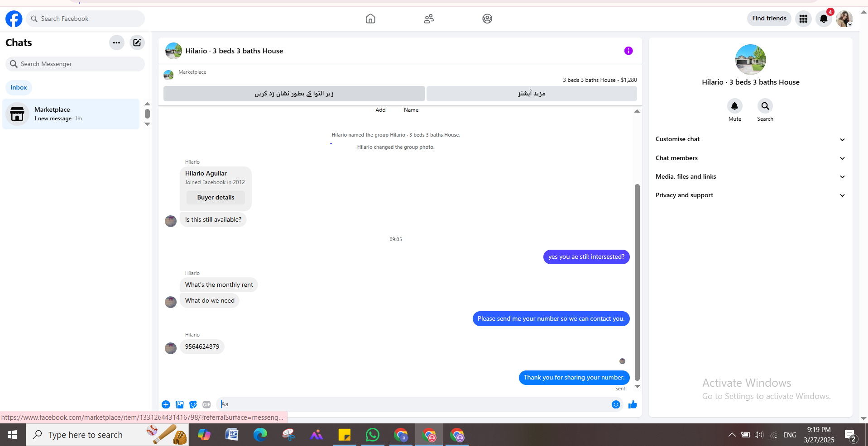This screenshot has height=446, width=868.
Task: Open the taskbar clock and date
Action: pyautogui.click(x=819, y=435)
